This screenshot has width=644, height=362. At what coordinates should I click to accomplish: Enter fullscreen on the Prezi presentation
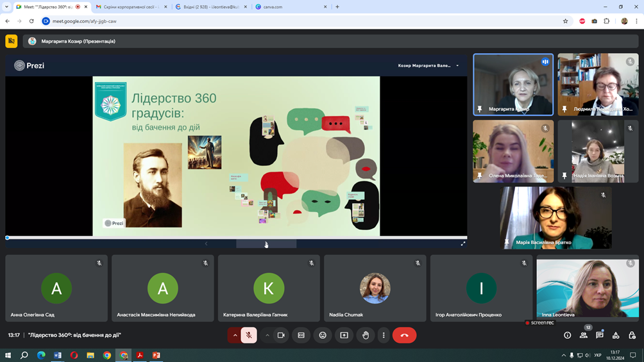tap(463, 244)
